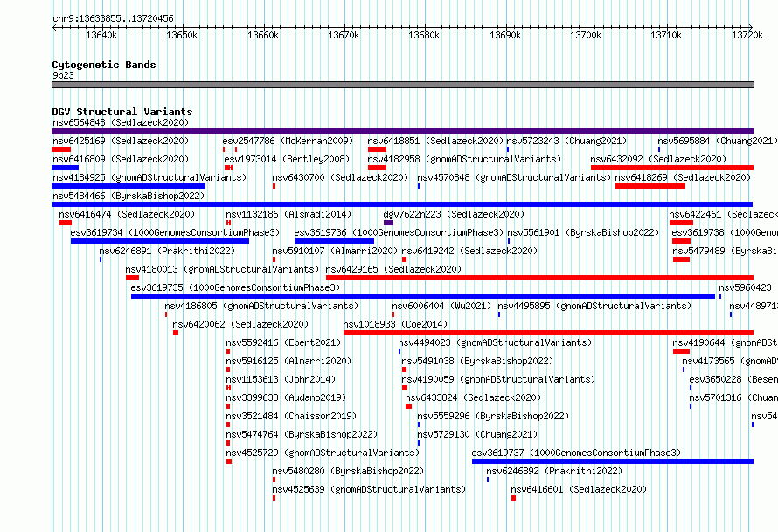Open nsv6429165 (Sedlazeck2020) variant label

(x=393, y=269)
